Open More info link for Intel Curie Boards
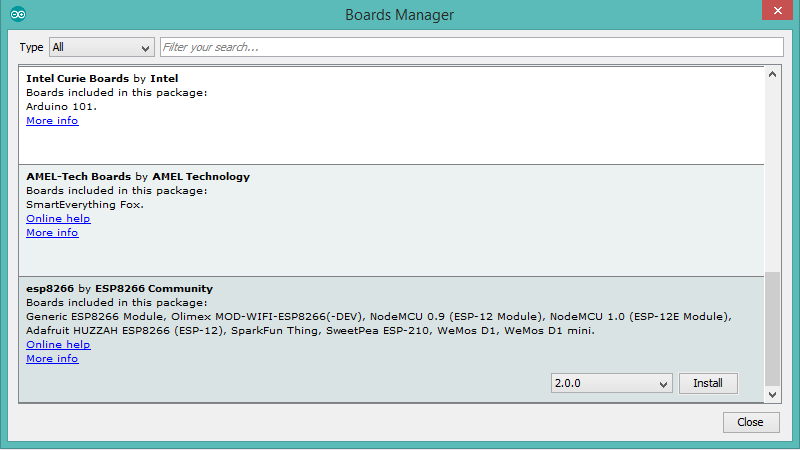The image size is (800, 450). pos(52,121)
